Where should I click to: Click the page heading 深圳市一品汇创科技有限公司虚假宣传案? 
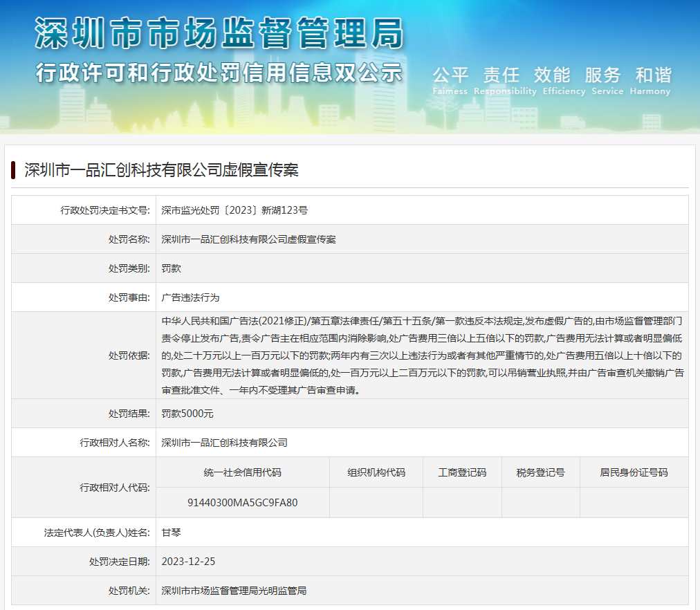(161, 170)
